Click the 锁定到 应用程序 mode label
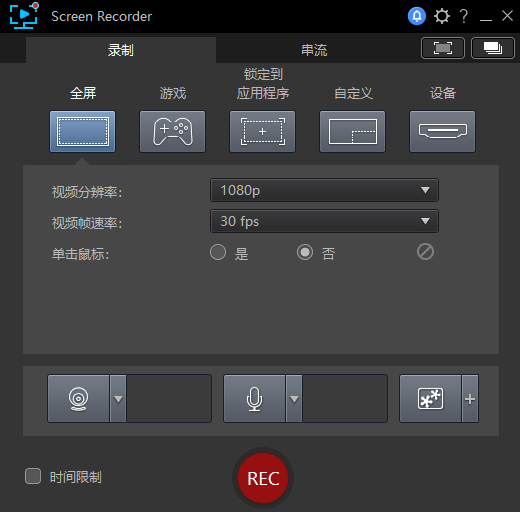Viewport: 520px width, 512px height. pyautogui.click(x=263, y=84)
